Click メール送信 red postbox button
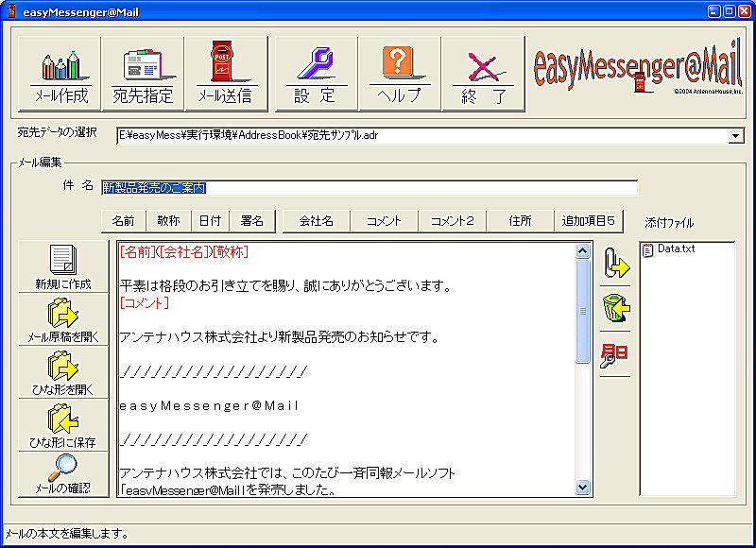The image size is (756, 548). pyautogui.click(x=226, y=74)
